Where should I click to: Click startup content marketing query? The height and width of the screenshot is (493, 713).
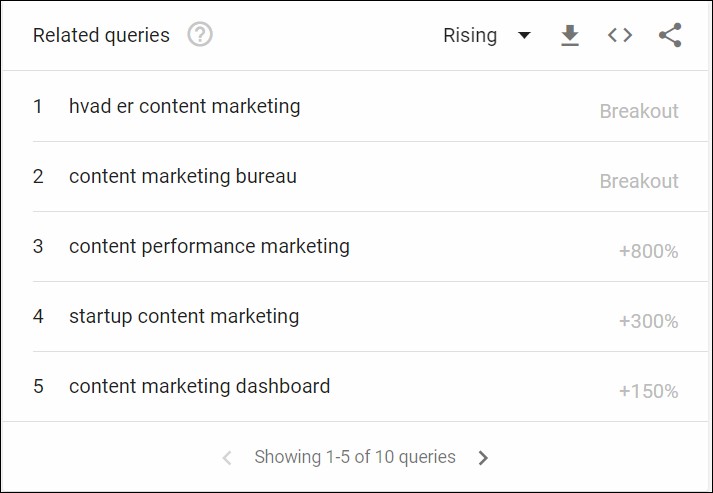[x=183, y=316]
